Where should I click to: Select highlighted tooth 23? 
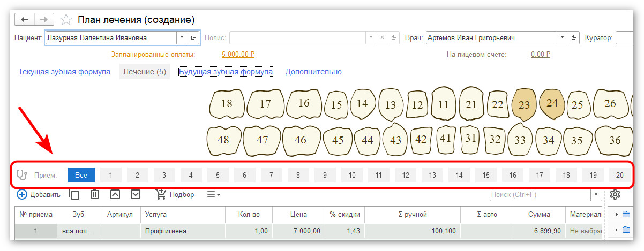(x=524, y=105)
